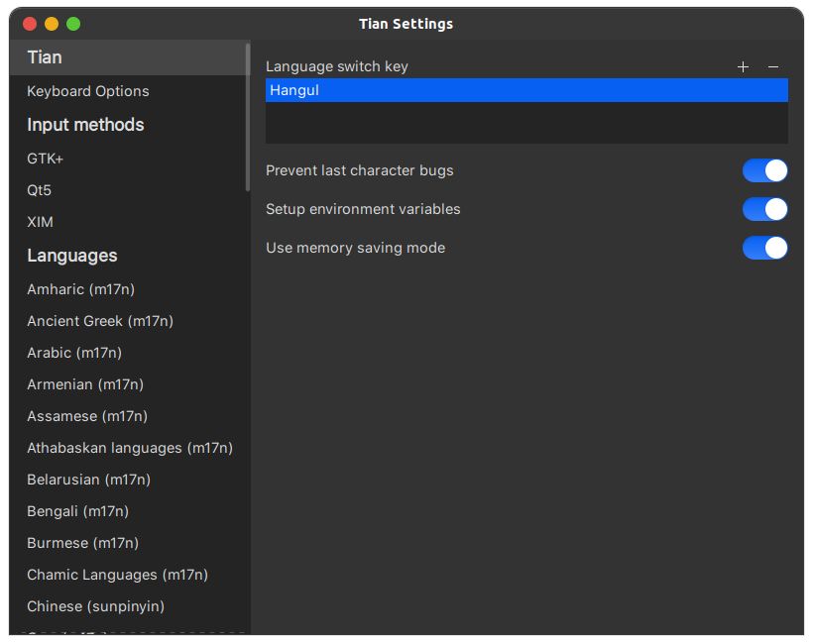Click the minus icon to remove switch key
813x644 pixels.
pos(773,66)
